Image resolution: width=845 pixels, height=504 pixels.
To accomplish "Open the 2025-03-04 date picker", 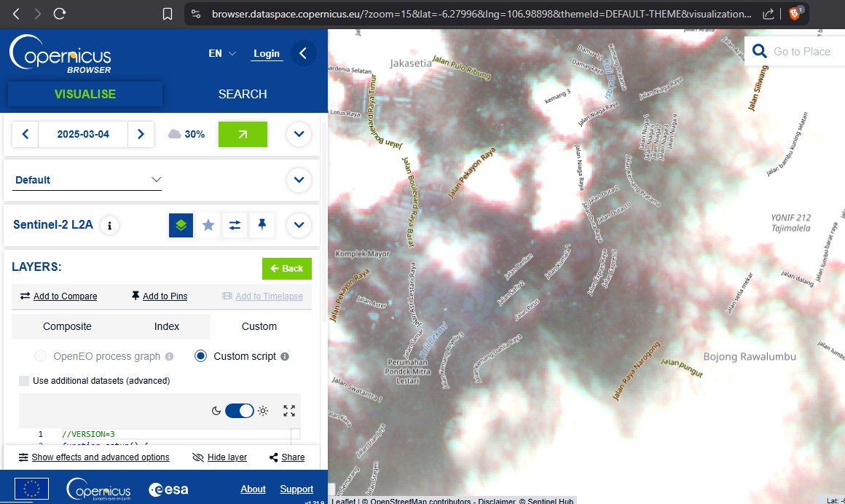I will [x=83, y=134].
